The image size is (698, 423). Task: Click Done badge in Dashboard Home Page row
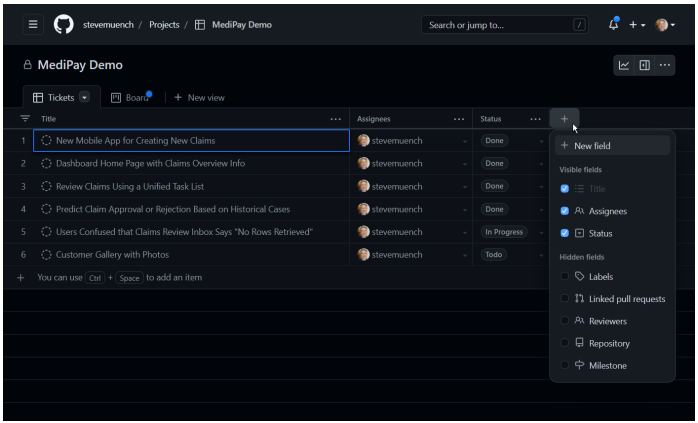click(494, 163)
